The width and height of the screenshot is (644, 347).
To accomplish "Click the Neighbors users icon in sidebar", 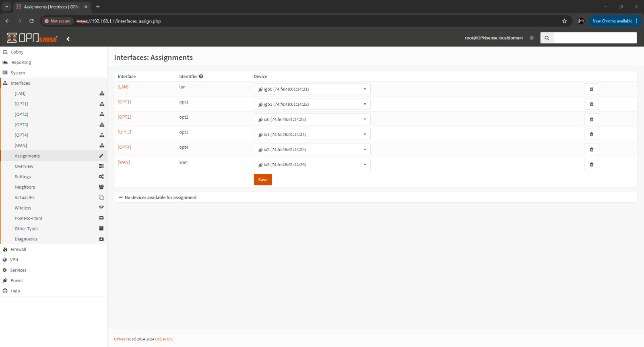I will point(101,187).
